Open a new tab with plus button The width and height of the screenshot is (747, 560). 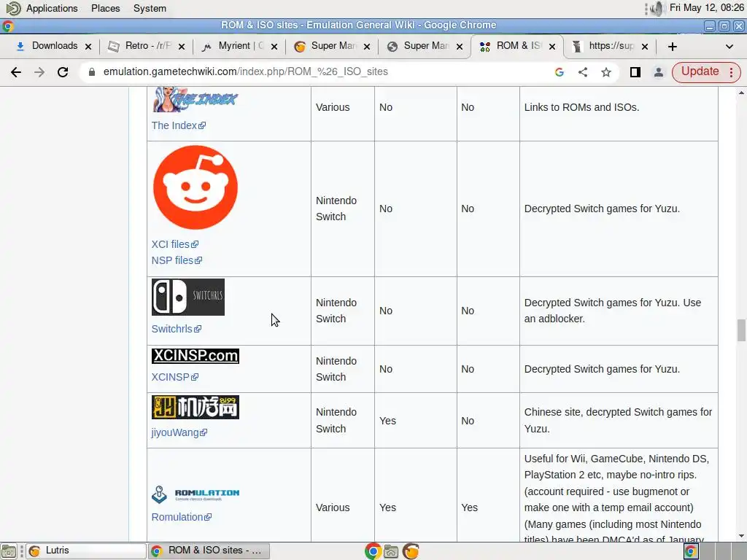pos(672,47)
